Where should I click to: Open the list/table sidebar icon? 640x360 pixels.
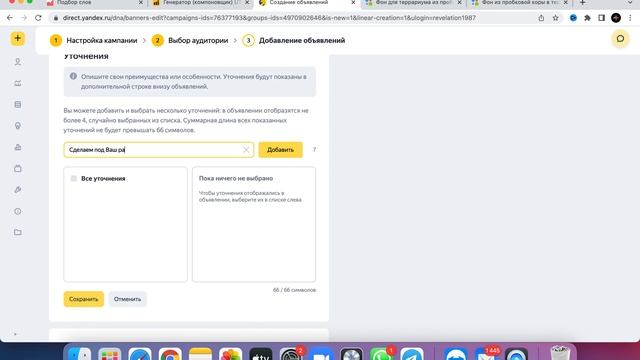tap(18, 104)
